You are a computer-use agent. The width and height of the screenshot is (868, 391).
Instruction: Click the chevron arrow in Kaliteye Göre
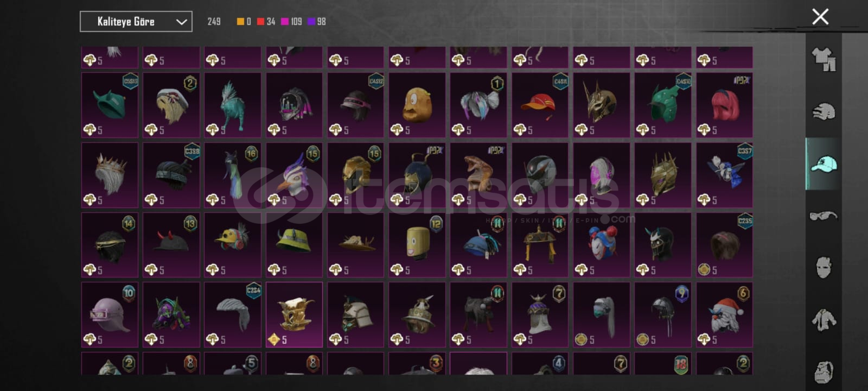(181, 22)
